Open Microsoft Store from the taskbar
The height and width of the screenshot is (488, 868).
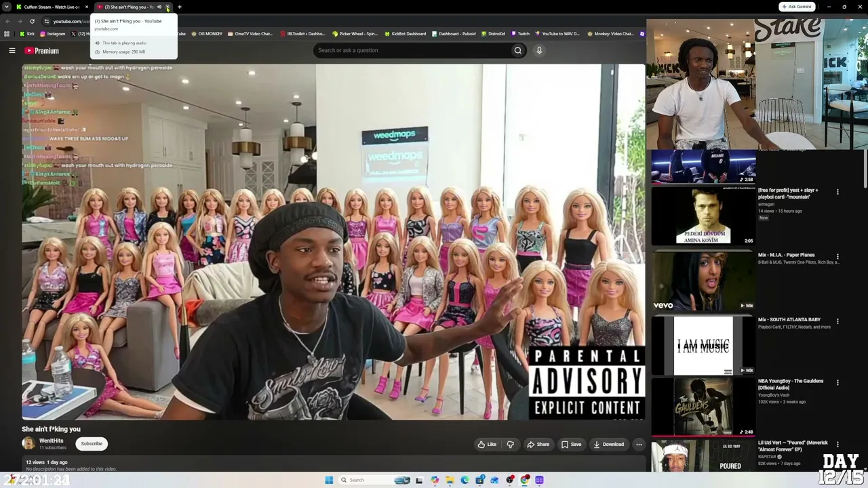pos(480,480)
